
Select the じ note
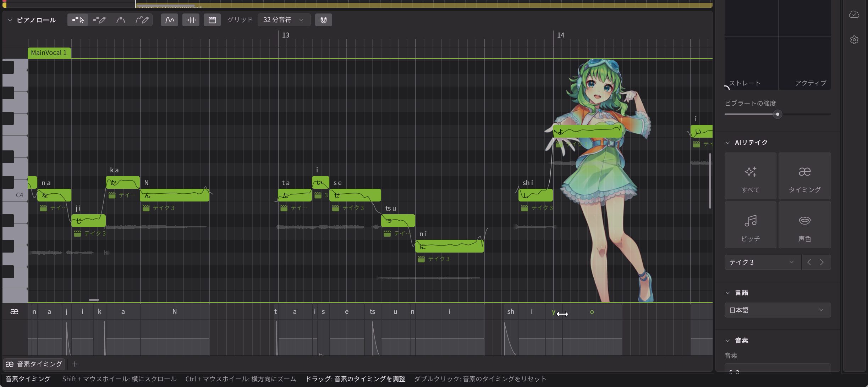[x=88, y=221]
